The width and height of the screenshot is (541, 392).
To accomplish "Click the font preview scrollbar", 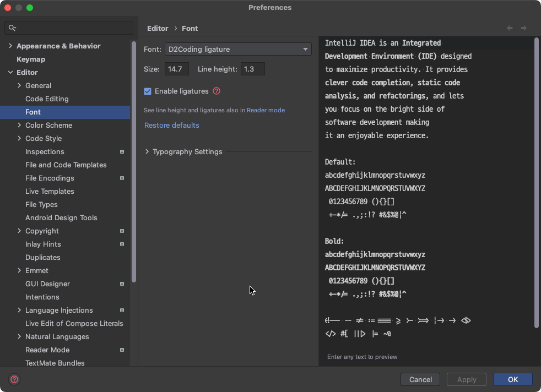I will [x=536, y=183].
